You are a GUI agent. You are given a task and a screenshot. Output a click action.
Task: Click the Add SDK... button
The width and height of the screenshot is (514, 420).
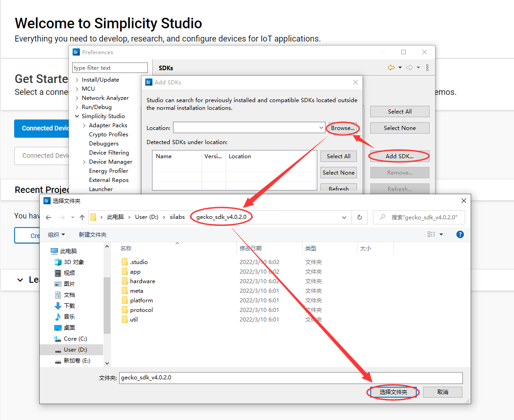pos(399,156)
